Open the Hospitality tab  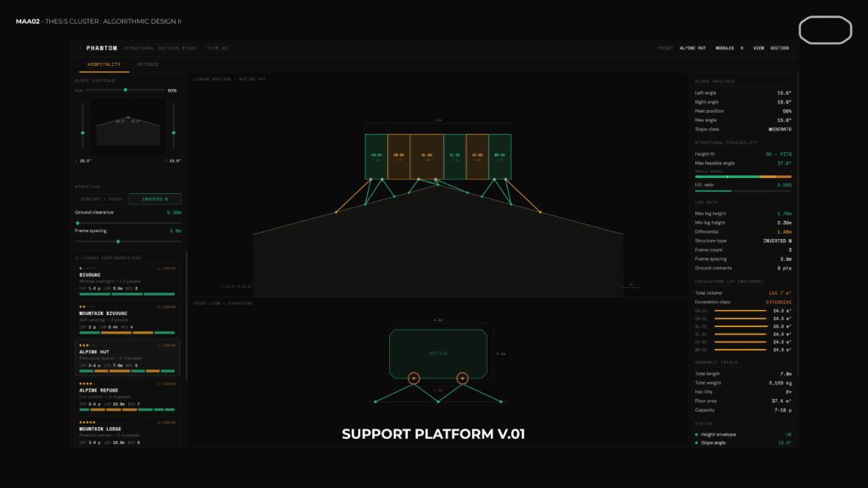point(105,64)
